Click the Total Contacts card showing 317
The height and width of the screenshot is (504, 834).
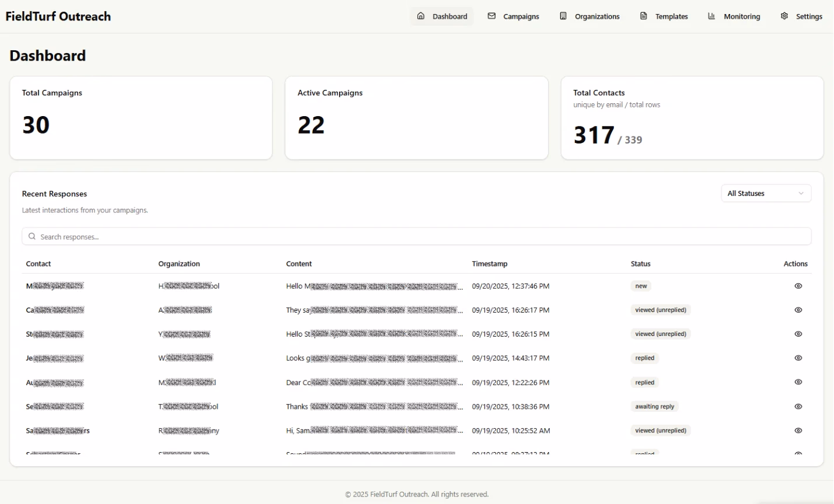click(x=692, y=118)
